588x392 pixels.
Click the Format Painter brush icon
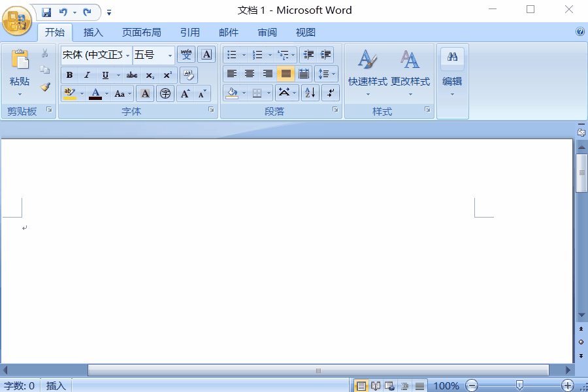tap(45, 87)
